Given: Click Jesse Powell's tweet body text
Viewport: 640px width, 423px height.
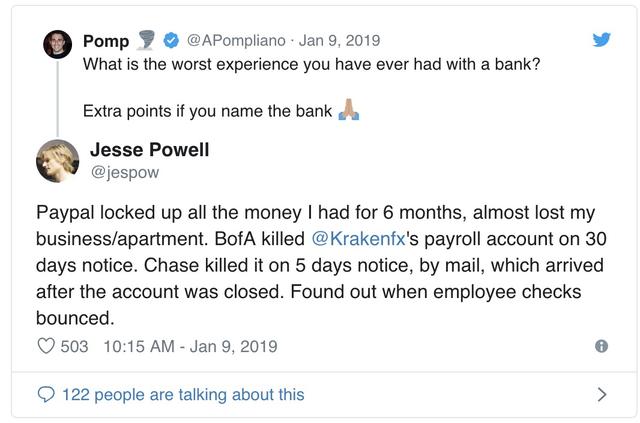Looking at the screenshot, I should click(321, 265).
